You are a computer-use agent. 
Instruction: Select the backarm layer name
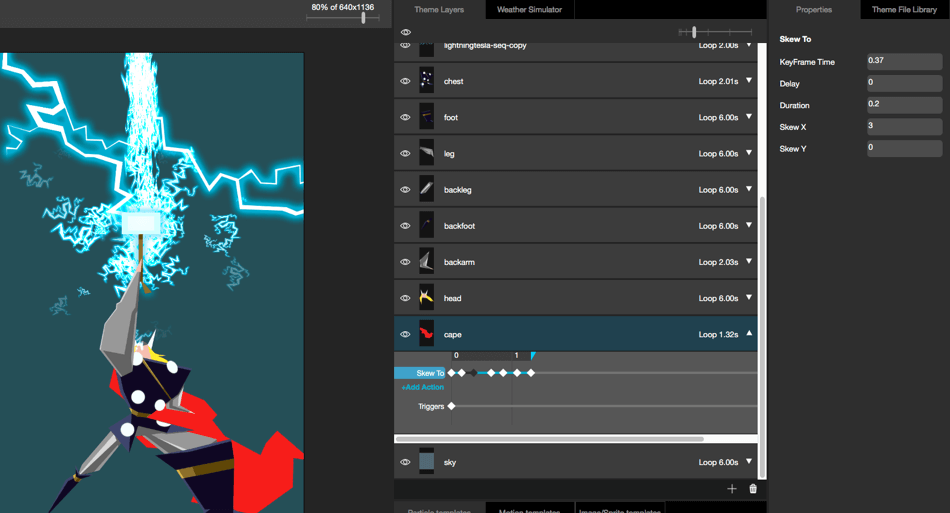pyautogui.click(x=459, y=262)
